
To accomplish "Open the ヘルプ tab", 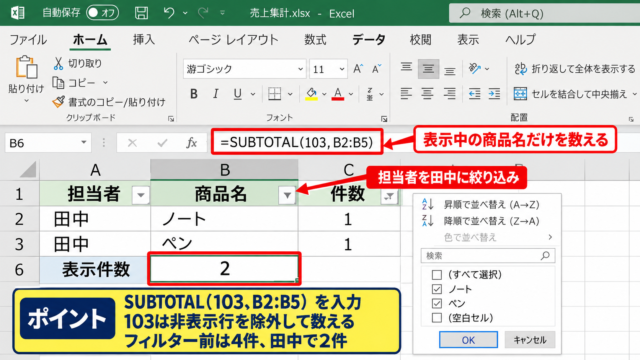I will pos(520,40).
